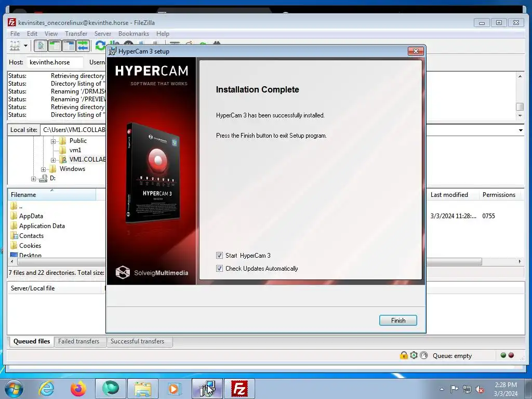Image resolution: width=532 pixels, height=399 pixels.
Task: Open FileZilla File menu
Action: click(15, 34)
